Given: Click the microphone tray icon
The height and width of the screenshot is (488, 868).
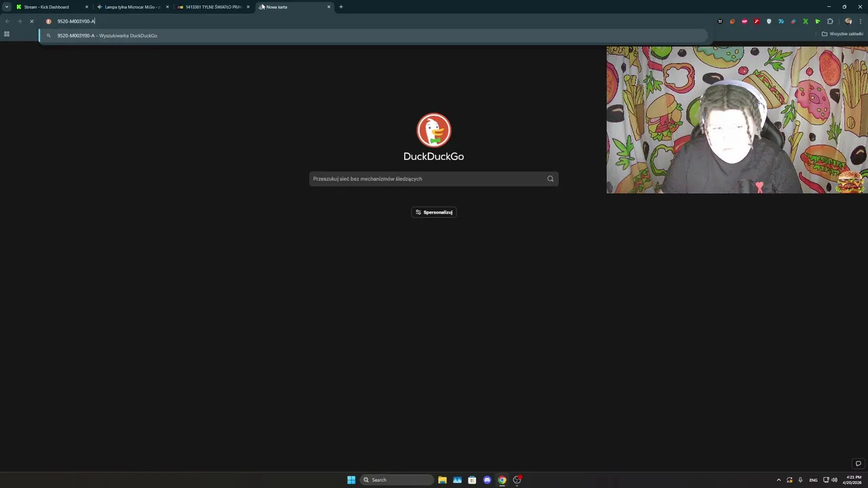Looking at the screenshot, I should pos(800,480).
